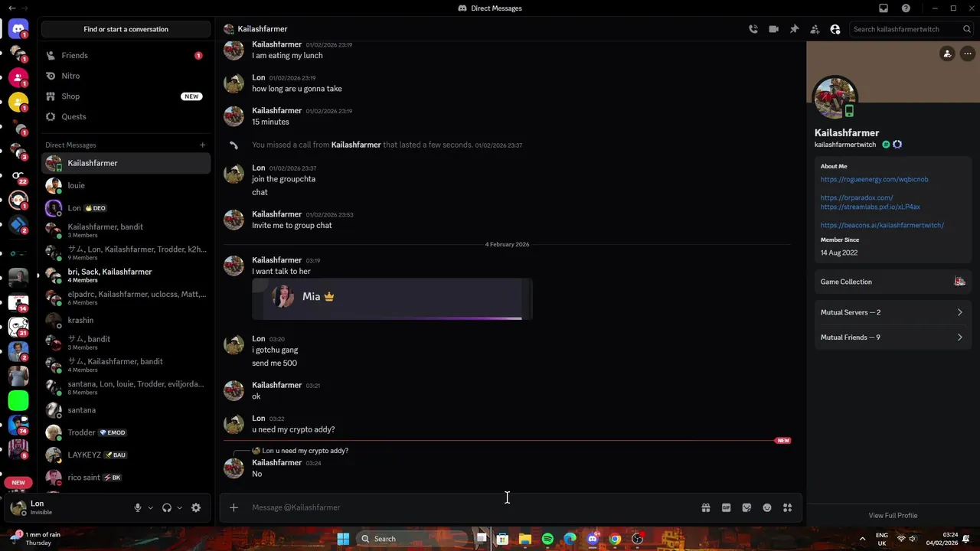
Task: Start a voice call with Kailashfarmer
Action: pos(753,29)
